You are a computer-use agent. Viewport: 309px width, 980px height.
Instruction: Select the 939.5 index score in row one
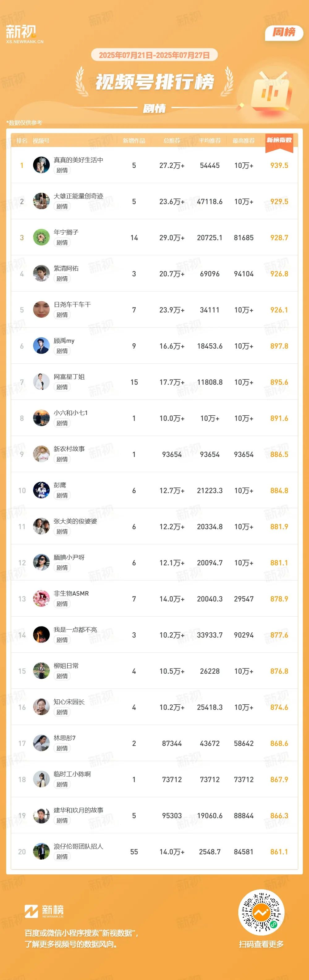pyautogui.click(x=279, y=165)
